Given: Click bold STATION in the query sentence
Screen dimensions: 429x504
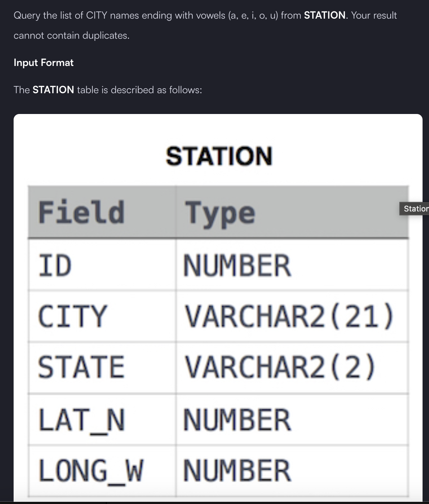Looking at the screenshot, I should pos(325,15).
